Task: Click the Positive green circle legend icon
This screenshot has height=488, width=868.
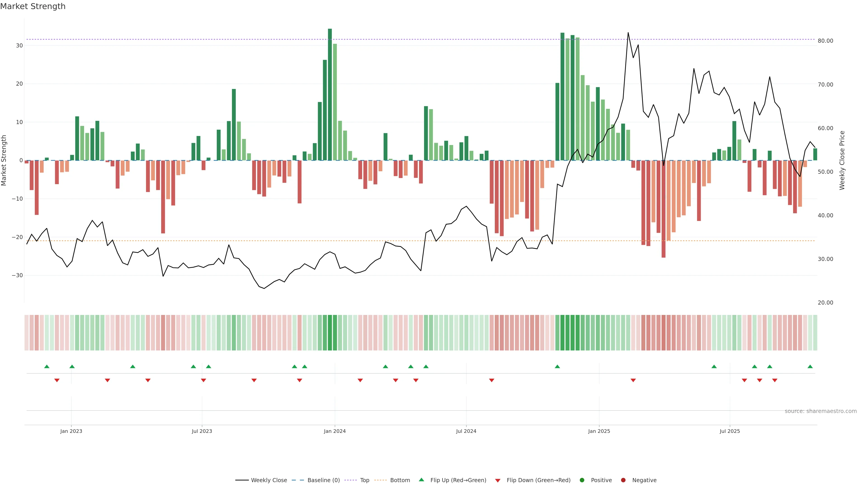Action: pyautogui.click(x=582, y=480)
